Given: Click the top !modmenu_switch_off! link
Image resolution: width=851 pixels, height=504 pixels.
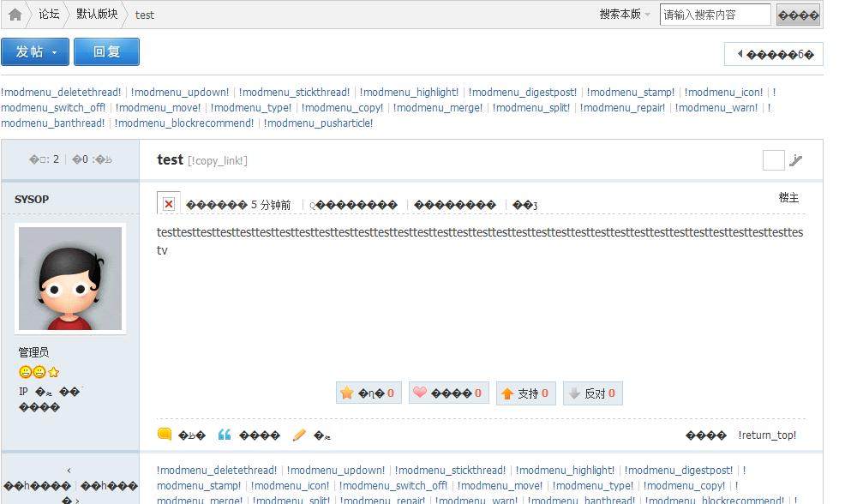Looking at the screenshot, I should 53,107.
